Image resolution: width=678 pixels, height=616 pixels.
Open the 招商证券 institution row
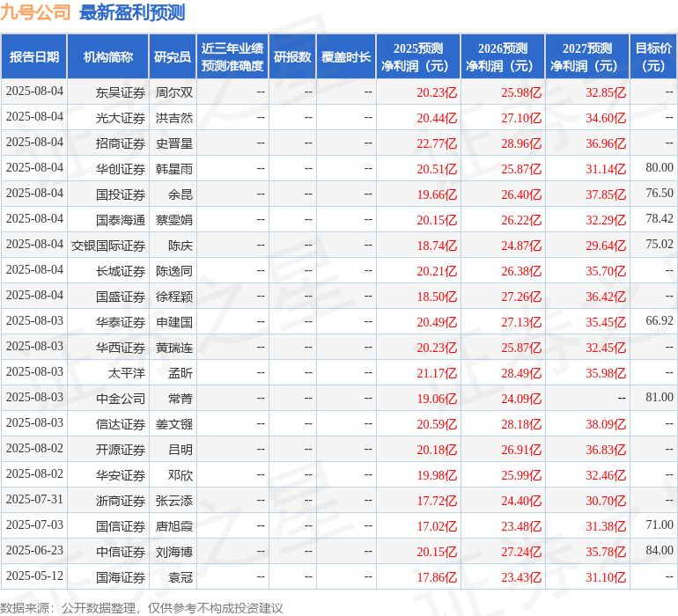point(121,143)
